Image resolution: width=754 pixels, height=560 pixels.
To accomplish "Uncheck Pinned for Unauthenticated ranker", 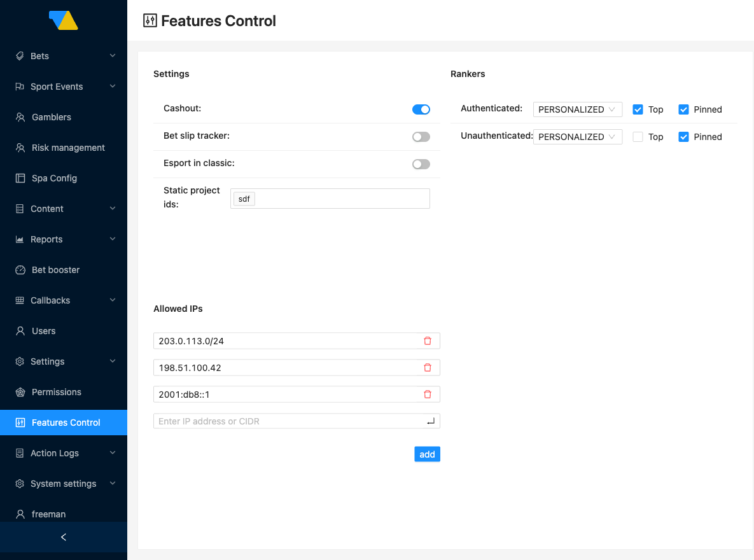I will tap(683, 137).
